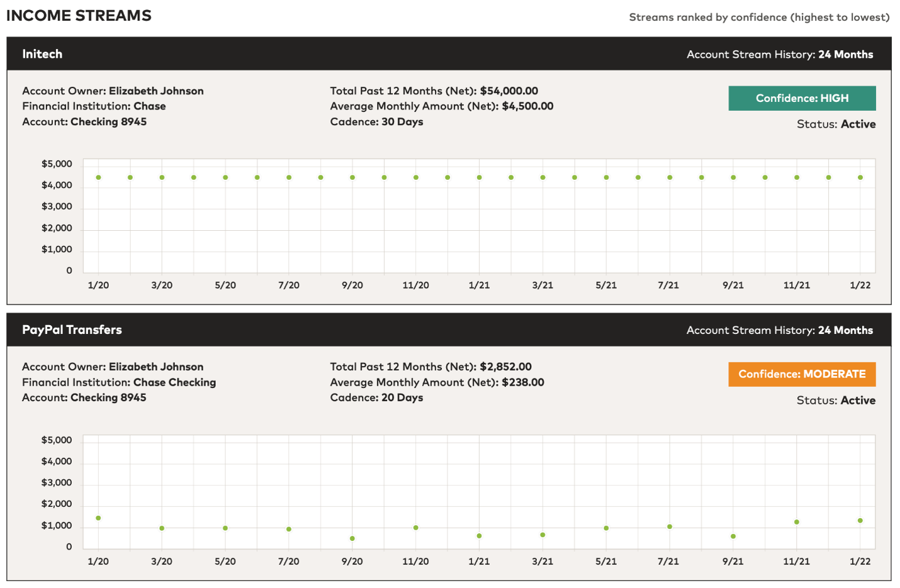Image resolution: width=900 pixels, height=588 pixels.
Task: Click the Confidence: HIGH badge
Action: pos(802,98)
